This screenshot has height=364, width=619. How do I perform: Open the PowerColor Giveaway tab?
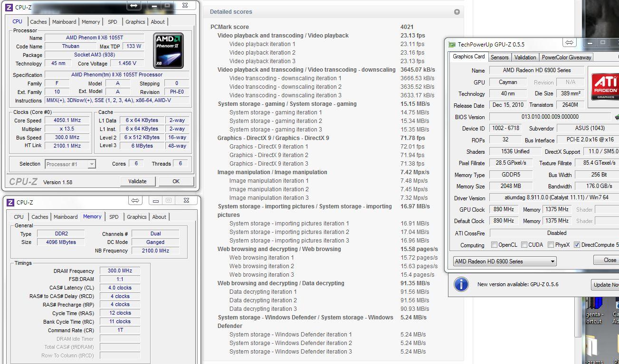pos(567,57)
